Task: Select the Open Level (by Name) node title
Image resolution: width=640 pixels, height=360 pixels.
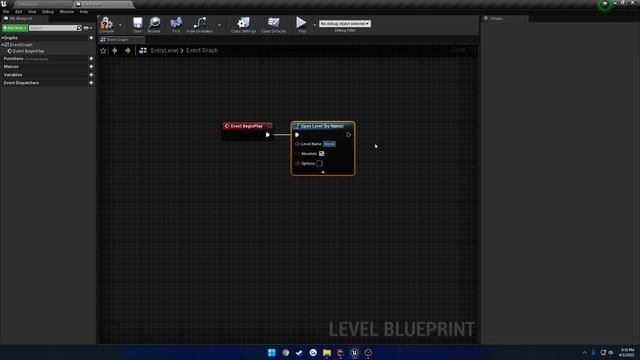Action: coord(322,126)
